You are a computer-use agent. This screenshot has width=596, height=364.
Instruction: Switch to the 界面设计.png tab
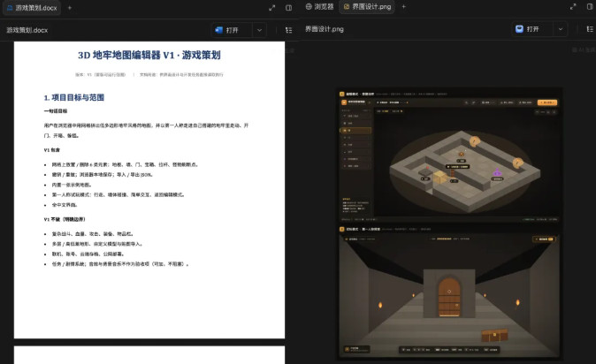coord(367,6)
